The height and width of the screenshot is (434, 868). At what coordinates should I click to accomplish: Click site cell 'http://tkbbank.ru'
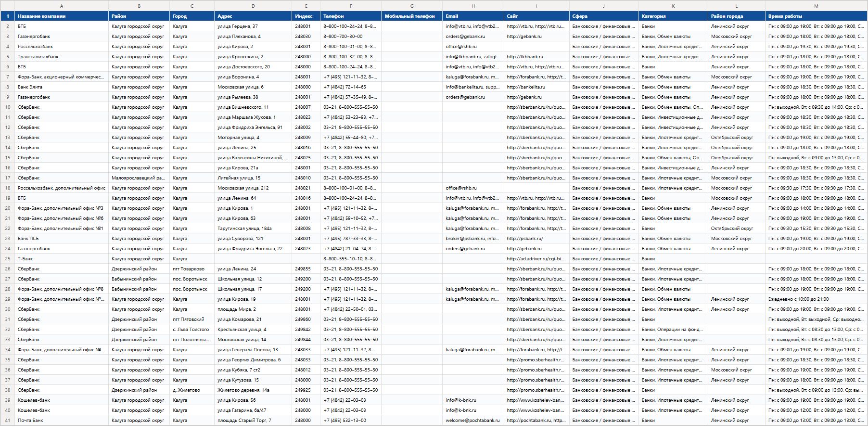pos(536,57)
